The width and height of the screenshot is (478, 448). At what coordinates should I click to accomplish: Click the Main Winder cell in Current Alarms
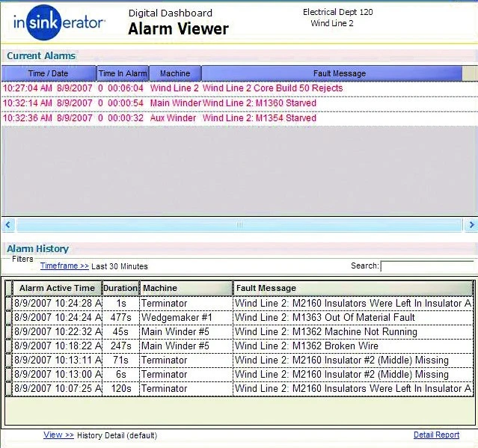(x=175, y=103)
